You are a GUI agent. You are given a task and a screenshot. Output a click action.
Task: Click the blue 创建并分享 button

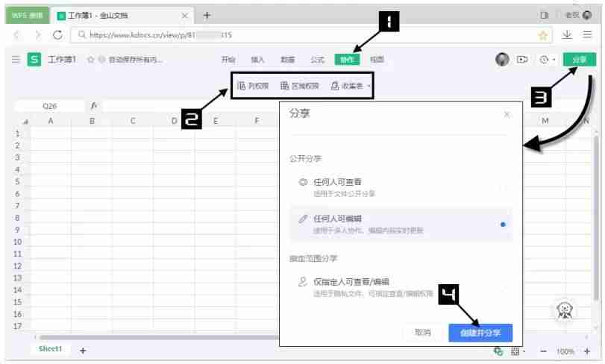click(x=480, y=333)
